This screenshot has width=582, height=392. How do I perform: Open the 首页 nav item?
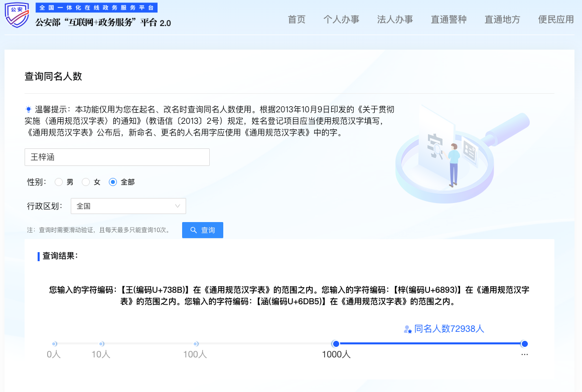[297, 19]
